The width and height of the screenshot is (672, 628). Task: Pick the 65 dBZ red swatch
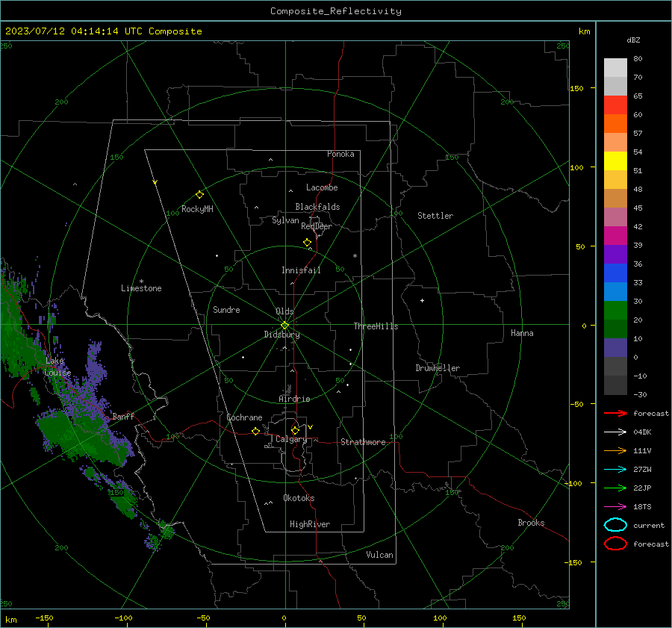pyautogui.click(x=615, y=105)
